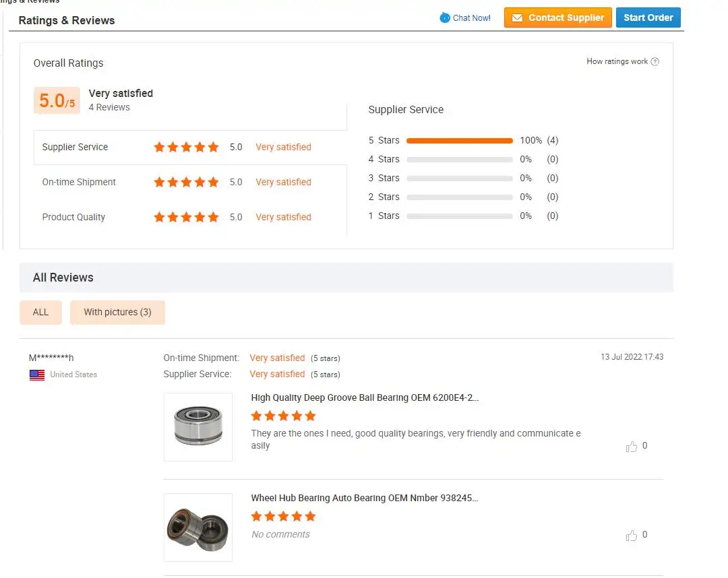Click the 4 Stars progress bar
728x578 pixels.
[460, 160]
